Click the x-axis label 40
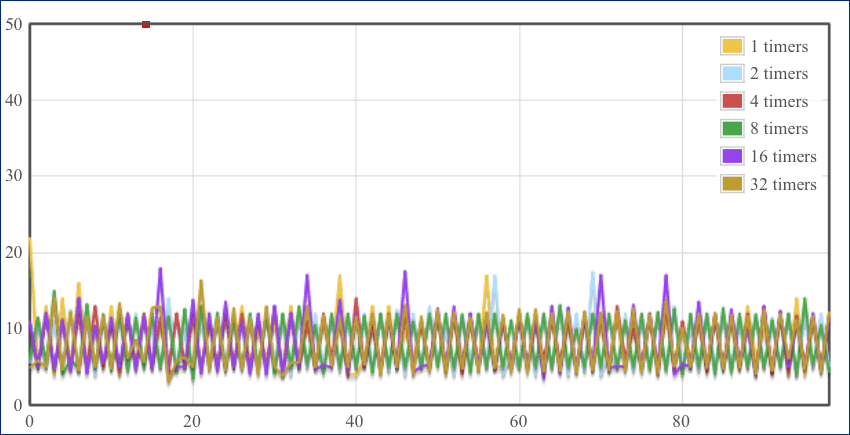The height and width of the screenshot is (435, 850). pos(356,421)
